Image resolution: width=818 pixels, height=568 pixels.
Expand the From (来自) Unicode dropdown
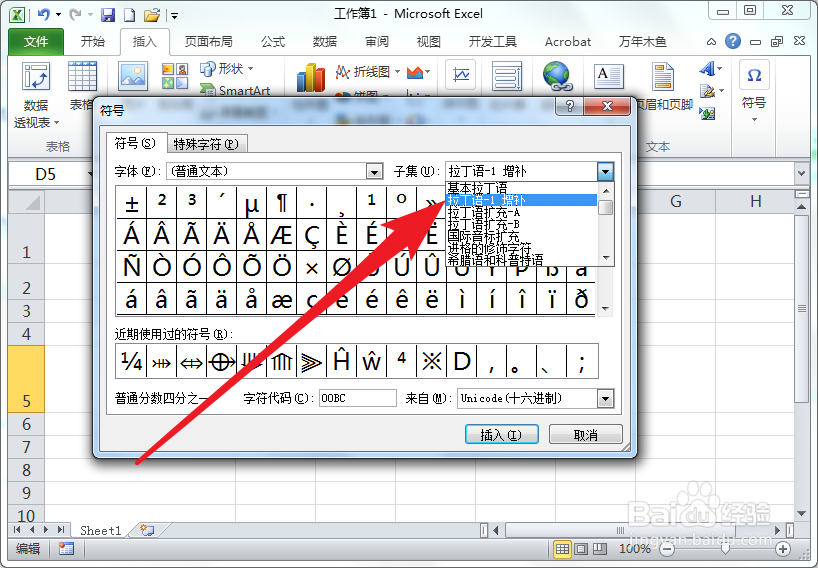[605, 399]
